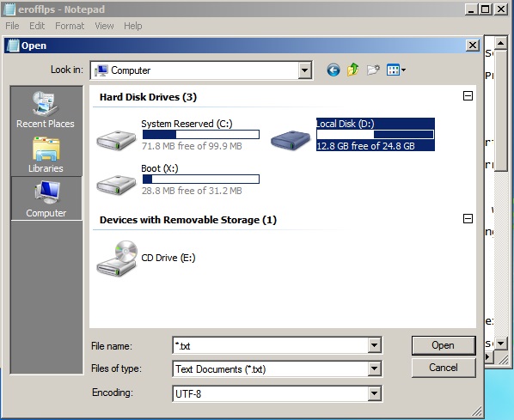
Task: Click the CD Drive (E:) label
Action: [x=168, y=258]
